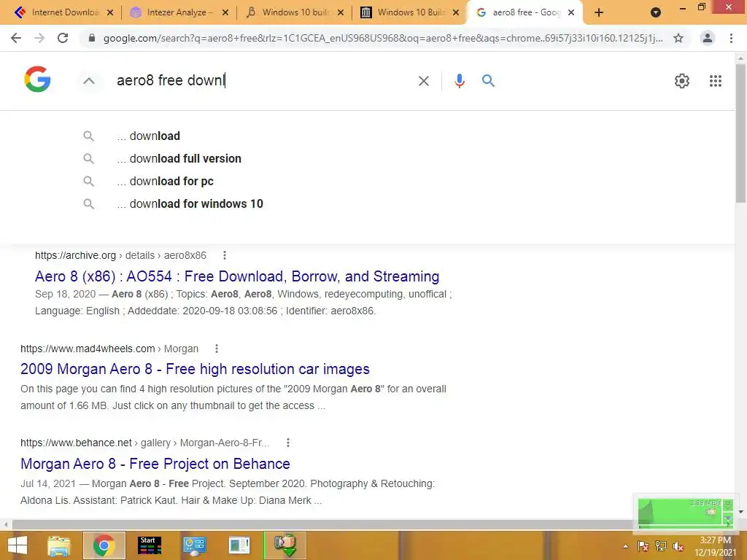This screenshot has width=747, height=560.
Task: Click the muted volume tray icon
Action: tap(678, 546)
